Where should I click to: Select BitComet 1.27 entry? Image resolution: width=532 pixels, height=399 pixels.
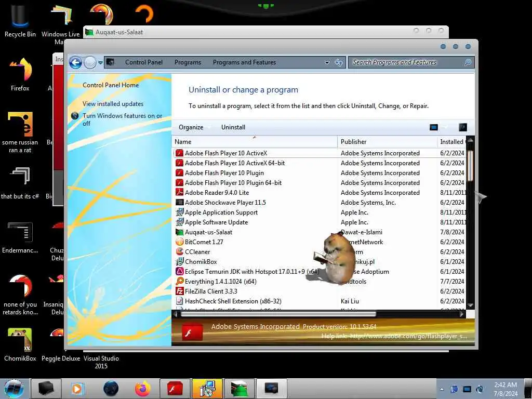[x=320, y=242]
